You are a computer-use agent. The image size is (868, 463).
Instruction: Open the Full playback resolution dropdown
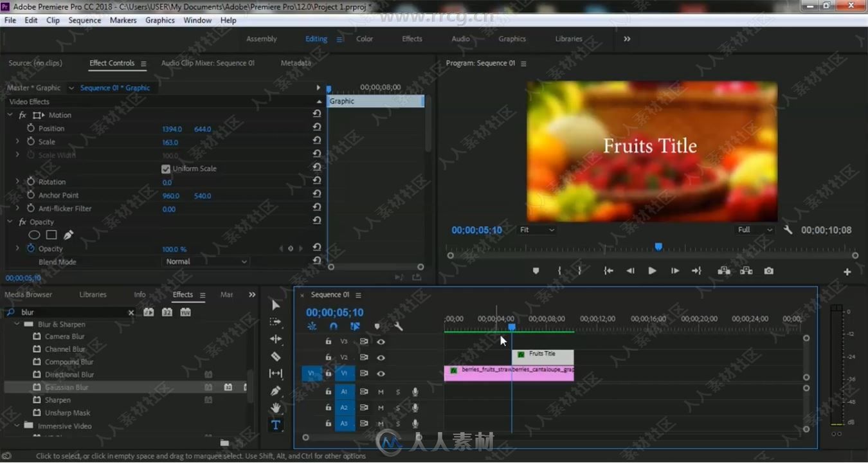click(x=755, y=230)
